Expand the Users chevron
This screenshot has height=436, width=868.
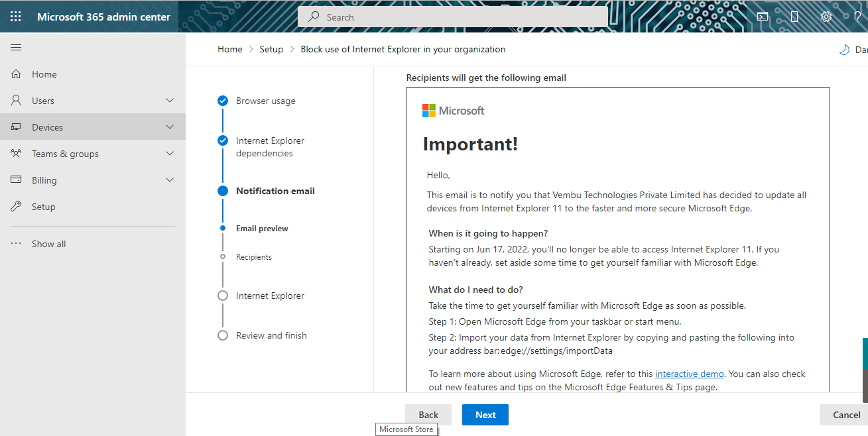tap(170, 101)
